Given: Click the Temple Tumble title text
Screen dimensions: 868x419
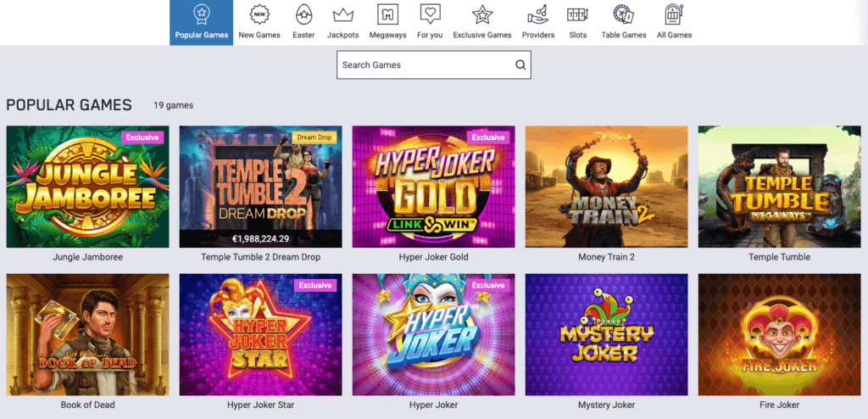Looking at the screenshot, I should 780,257.
